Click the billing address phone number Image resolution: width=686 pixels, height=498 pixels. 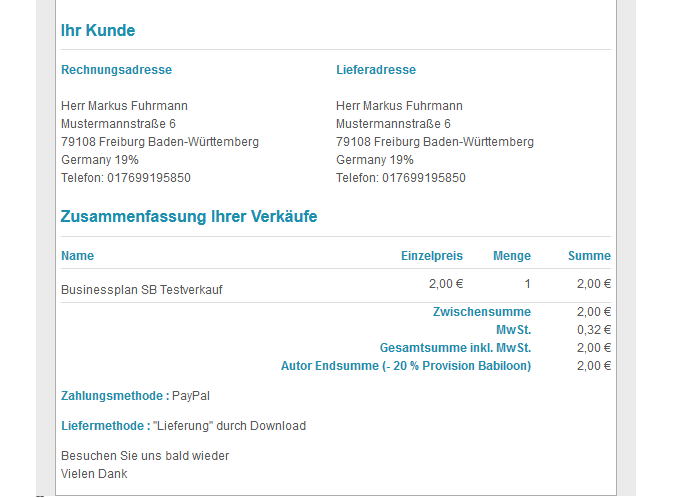click(x=126, y=178)
